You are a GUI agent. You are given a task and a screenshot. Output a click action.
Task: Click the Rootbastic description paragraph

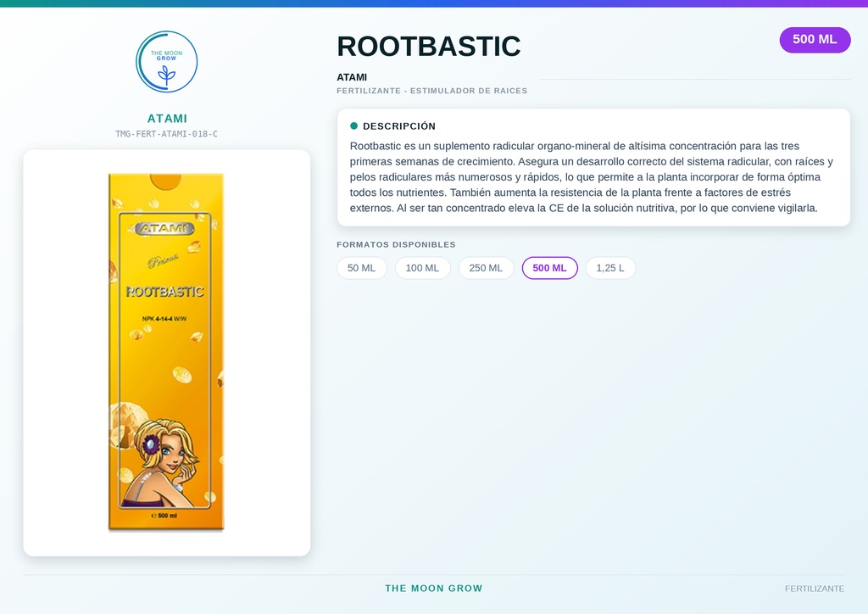pyautogui.click(x=593, y=177)
